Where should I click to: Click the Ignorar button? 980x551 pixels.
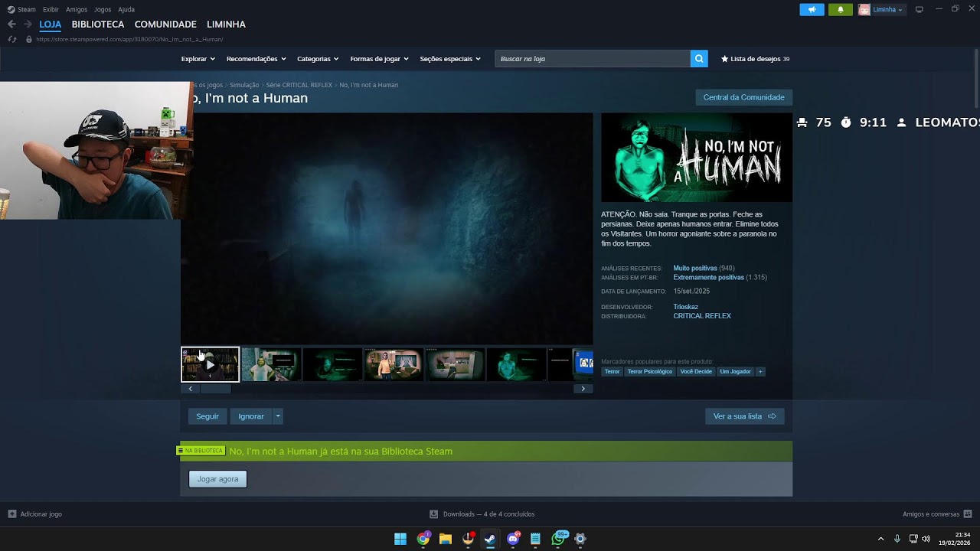(251, 416)
